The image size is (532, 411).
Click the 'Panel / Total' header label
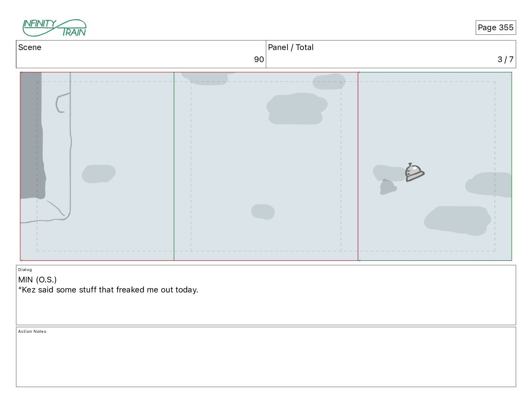(291, 47)
